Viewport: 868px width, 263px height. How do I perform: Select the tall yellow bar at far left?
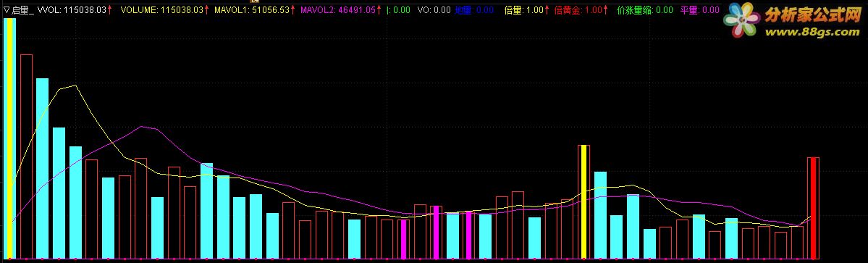pyautogui.click(x=10, y=138)
